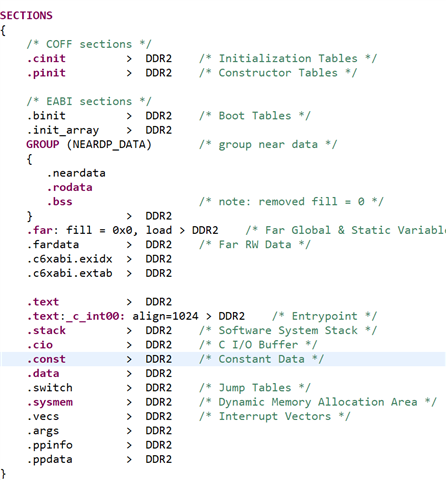Click the .ppdata section name

click(50, 460)
